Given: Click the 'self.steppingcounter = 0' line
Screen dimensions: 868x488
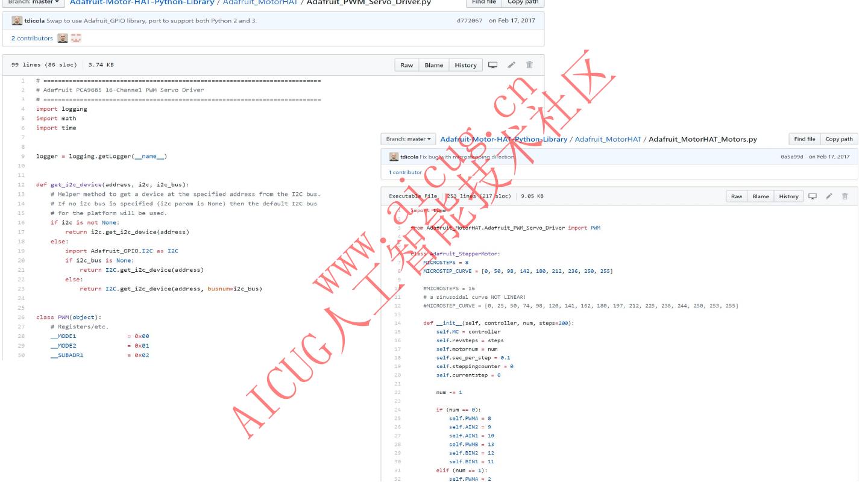Looking at the screenshot, I should (x=475, y=366).
